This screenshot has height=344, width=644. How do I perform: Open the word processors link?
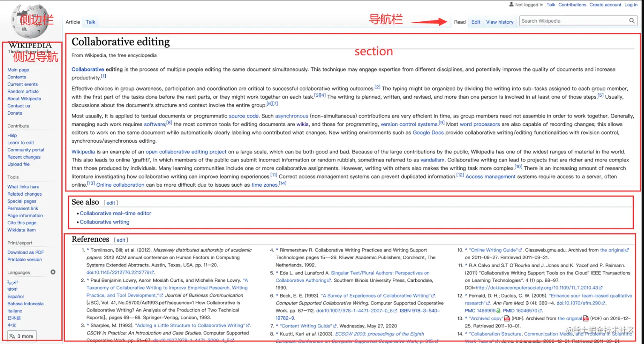click(480, 124)
